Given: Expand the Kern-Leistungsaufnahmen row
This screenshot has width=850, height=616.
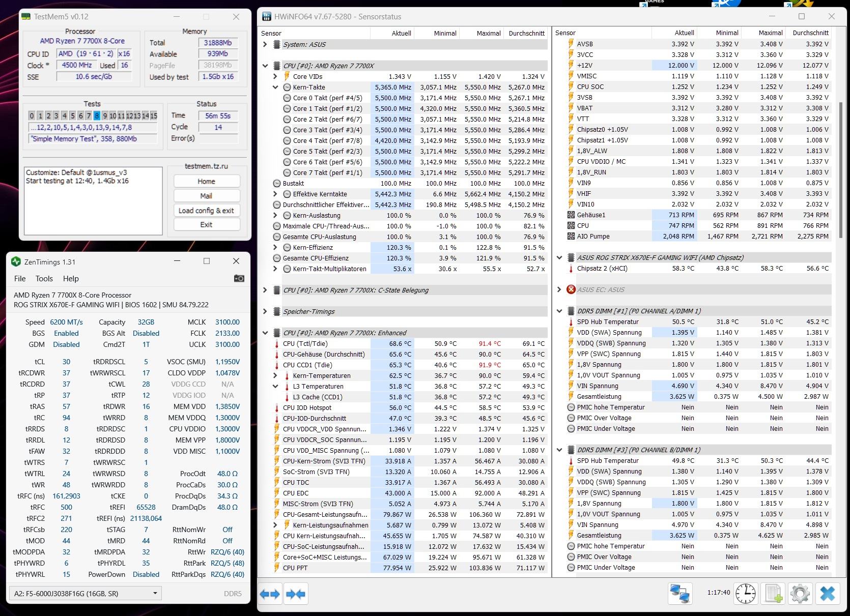Looking at the screenshot, I should tap(275, 525).
